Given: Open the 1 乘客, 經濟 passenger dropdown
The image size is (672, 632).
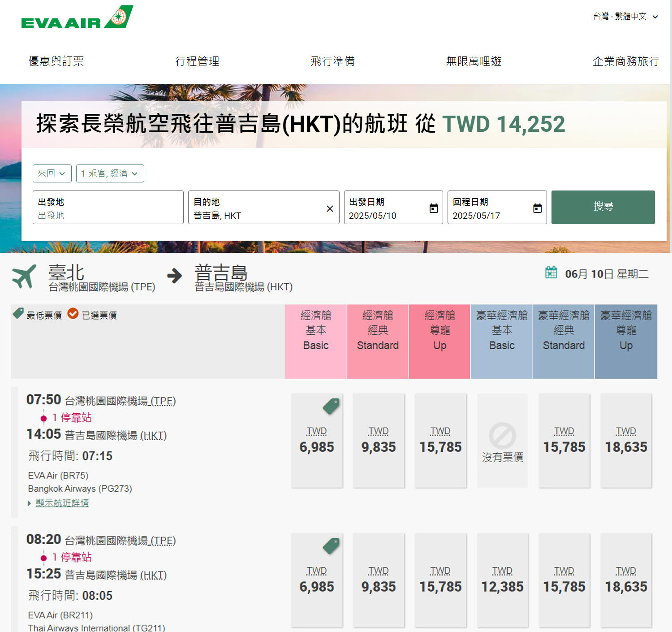Looking at the screenshot, I should (x=110, y=173).
